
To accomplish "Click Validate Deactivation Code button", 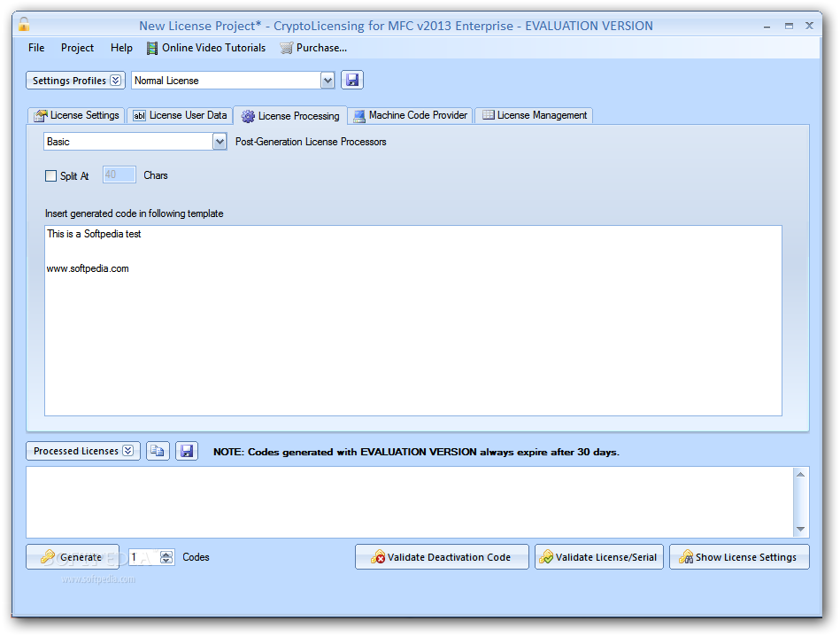I will point(442,557).
